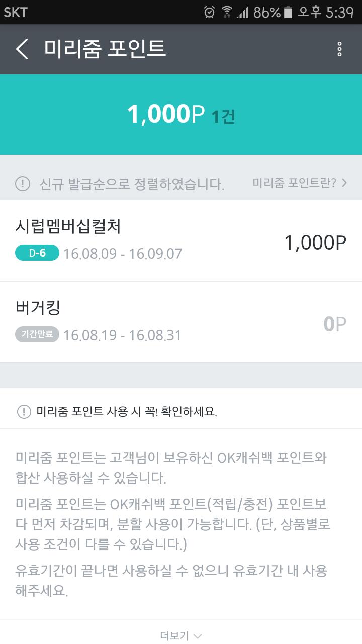Open the three-dot overflow menu
Viewport: 362px width, 644px height.
point(340,49)
